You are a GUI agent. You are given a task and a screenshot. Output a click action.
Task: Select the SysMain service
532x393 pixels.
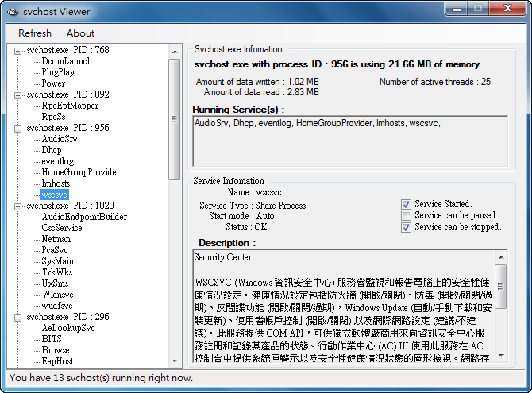pos(57,261)
